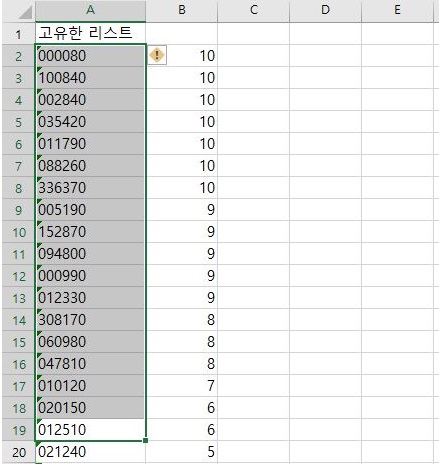Select cell containing 020150
Screen dimensions: 439x464
pyautogui.click(x=90, y=408)
